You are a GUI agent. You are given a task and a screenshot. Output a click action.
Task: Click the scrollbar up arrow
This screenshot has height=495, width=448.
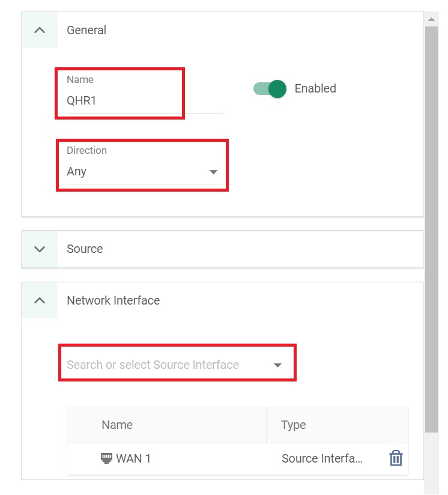431,19
